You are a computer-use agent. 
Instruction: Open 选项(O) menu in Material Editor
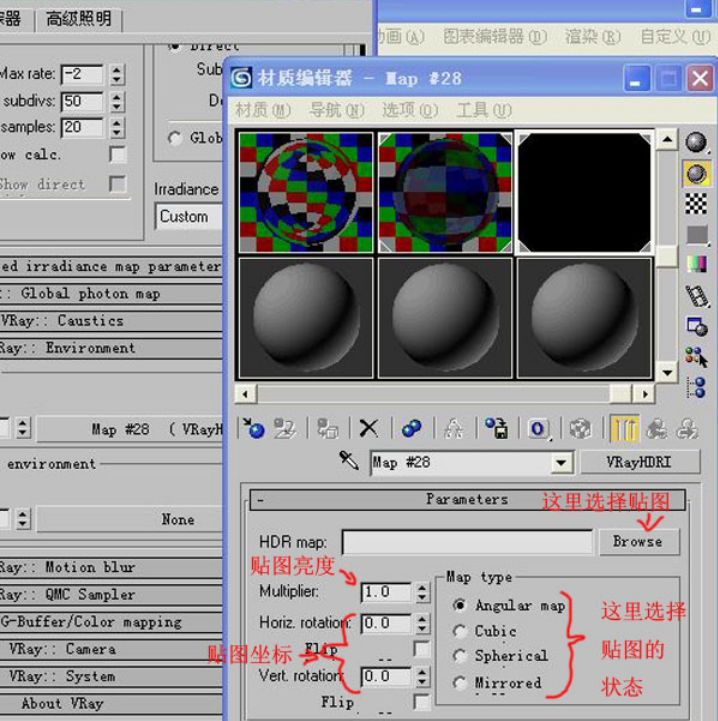click(410, 110)
